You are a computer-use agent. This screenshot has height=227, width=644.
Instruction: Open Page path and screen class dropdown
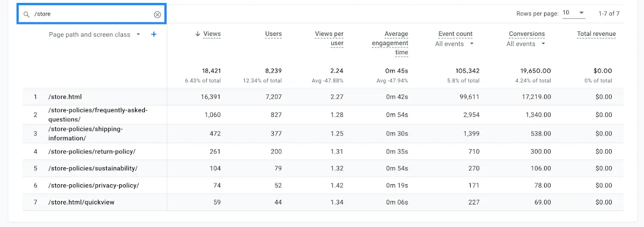point(138,35)
